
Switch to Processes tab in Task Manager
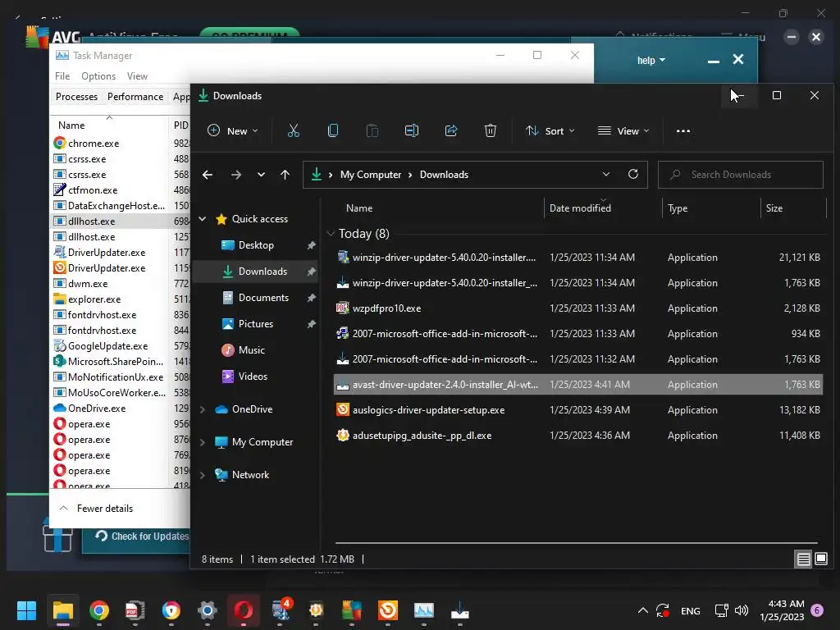click(76, 97)
